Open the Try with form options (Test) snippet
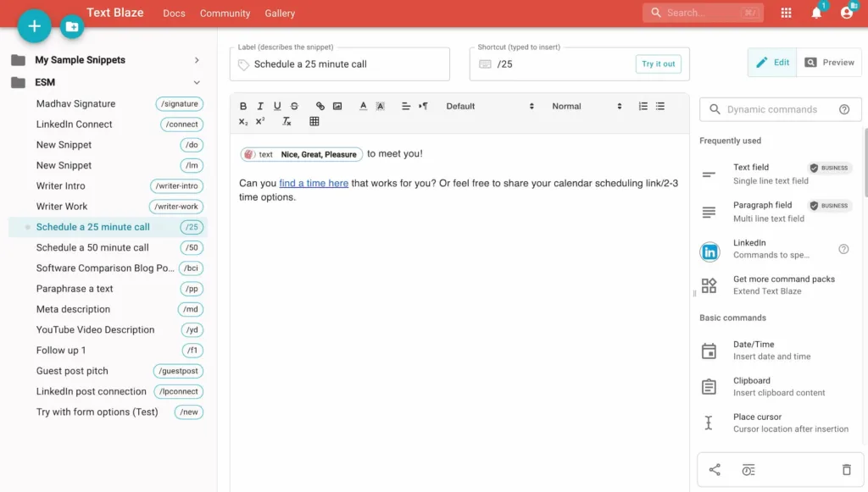This screenshot has width=868, height=492. (108, 412)
